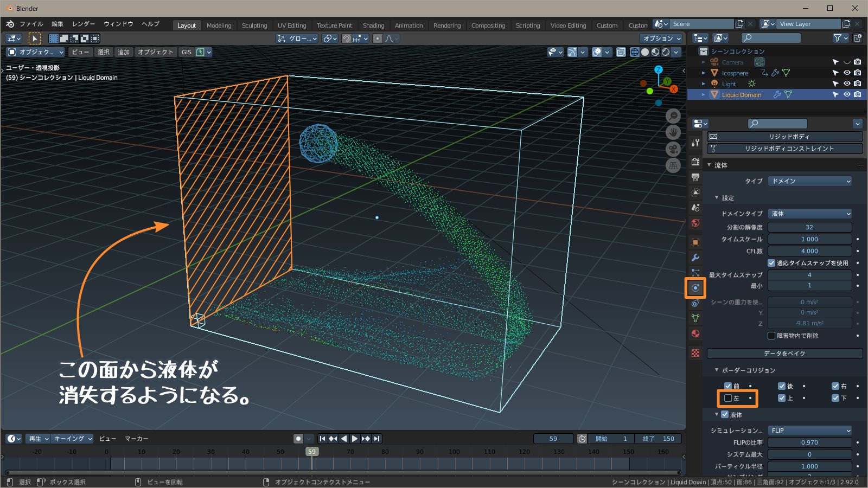Toggle X-ray view in viewport header
The height and width of the screenshot is (488, 868).
click(621, 52)
